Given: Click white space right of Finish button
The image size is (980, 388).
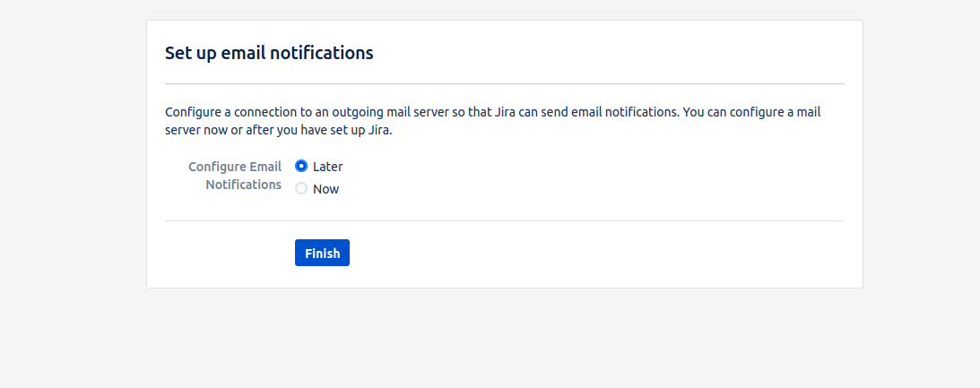Looking at the screenshot, I should (x=583, y=254).
